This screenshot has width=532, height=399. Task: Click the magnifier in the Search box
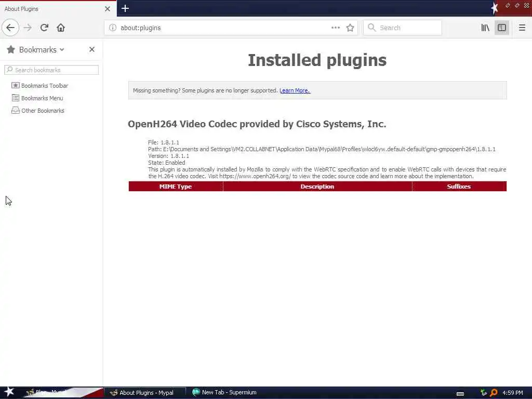[x=372, y=28]
